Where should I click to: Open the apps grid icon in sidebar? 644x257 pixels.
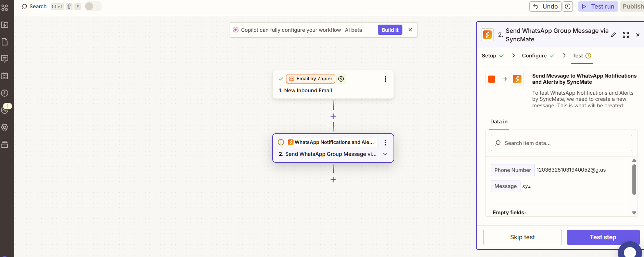click(5, 8)
